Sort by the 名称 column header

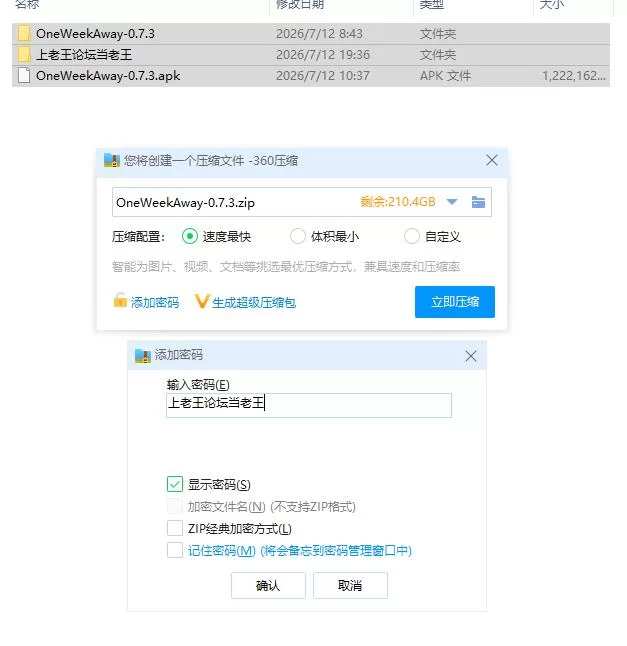pos(27,5)
